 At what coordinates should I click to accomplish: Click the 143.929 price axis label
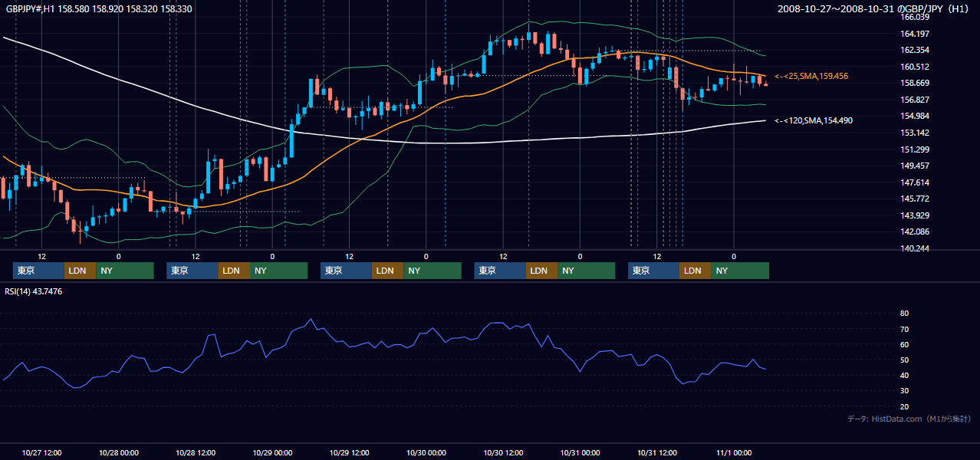(x=915, y=215)
